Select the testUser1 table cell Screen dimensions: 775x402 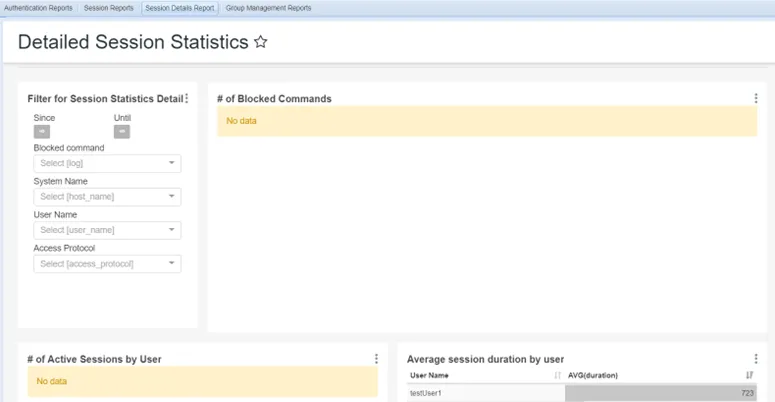pyautogui.click(x=486, y=393)
